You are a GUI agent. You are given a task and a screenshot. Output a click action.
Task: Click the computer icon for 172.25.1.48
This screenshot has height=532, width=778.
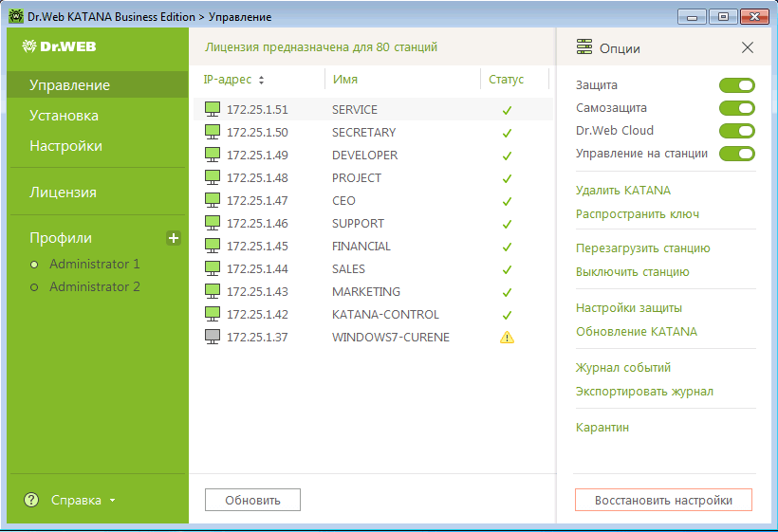(213, 177)
